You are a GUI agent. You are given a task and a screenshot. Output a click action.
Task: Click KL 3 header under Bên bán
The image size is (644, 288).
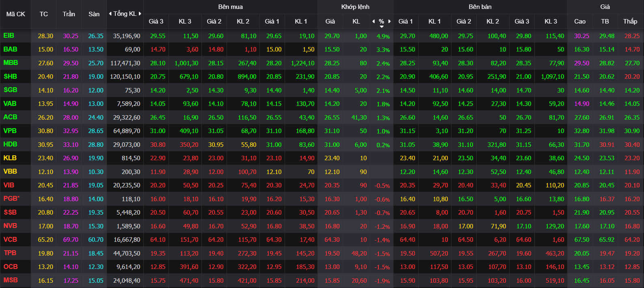pyautogui.click(x=551, y=21)
